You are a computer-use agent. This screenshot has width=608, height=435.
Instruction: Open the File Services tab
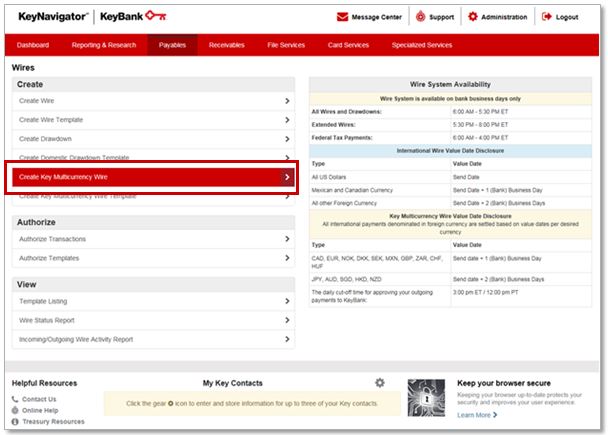(x=286, y=45)
